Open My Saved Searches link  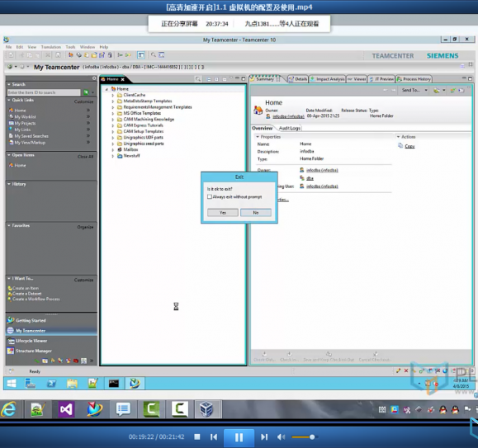point(31,136)
